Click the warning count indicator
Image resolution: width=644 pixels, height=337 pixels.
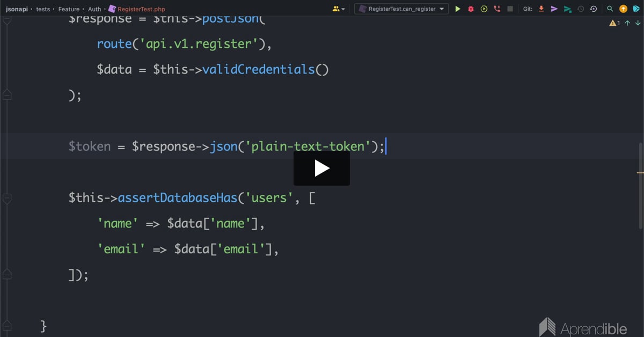click(x=614, y=23)
